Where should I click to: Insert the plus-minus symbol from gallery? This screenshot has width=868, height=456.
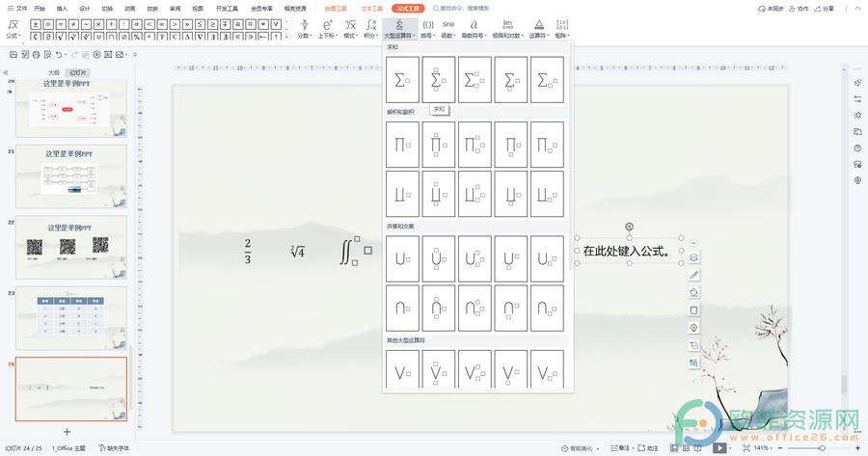[36, 24]
